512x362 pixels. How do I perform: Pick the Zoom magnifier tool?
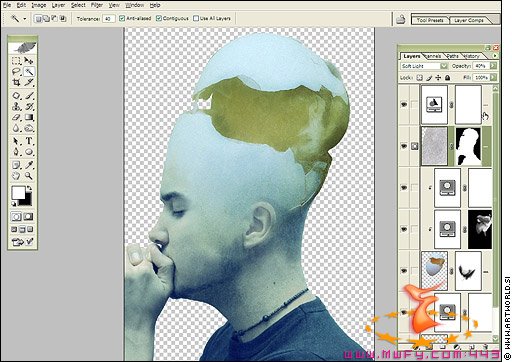[x=29, y=176]
